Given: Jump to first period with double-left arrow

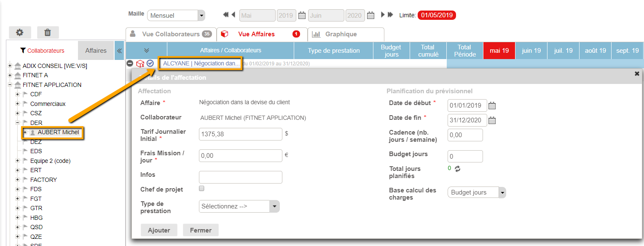Looking at the screenshot, I should tap(226, 15).
